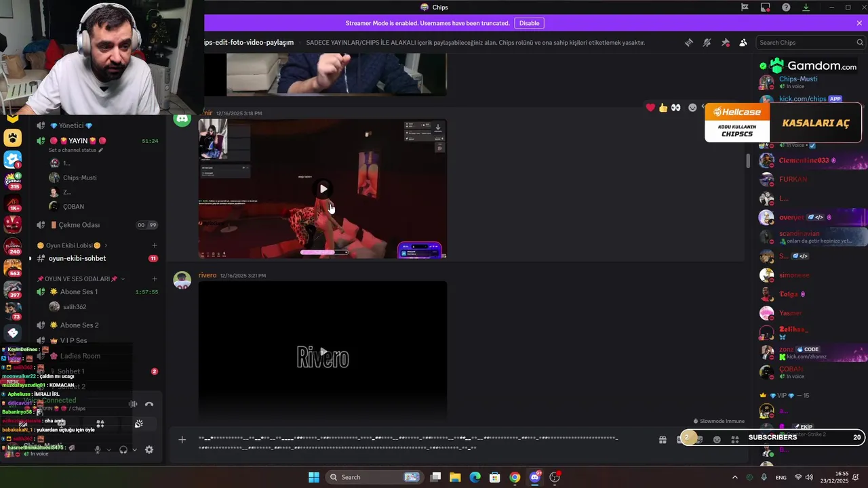The image size is (868, 488).
Task: Dismiss the Streamer Mode banner
Action: [859, 23]
